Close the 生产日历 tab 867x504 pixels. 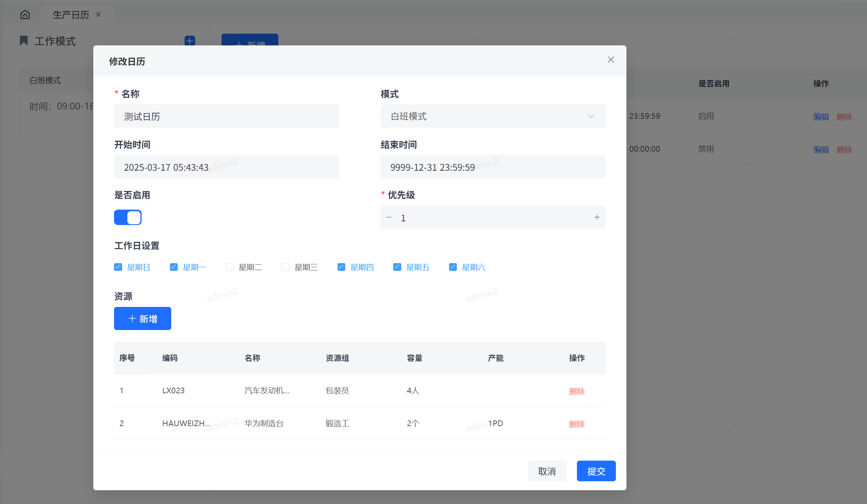coord(99,15)
